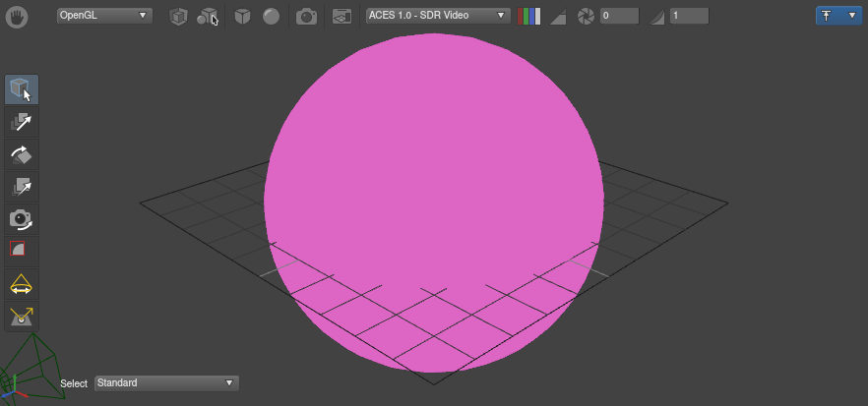868x406 pixels.
Task: Click the XYZ axis orientation gizmo
Action: [14, 387]
